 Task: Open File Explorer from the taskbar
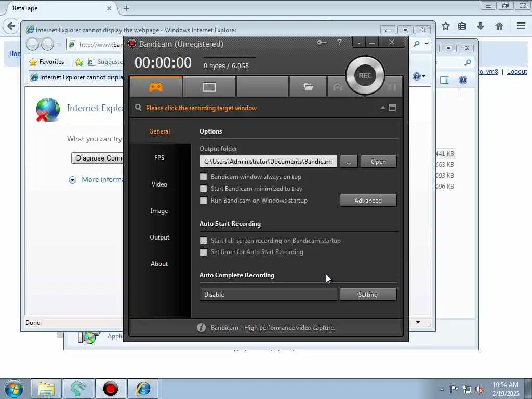(x=46, y=389)
